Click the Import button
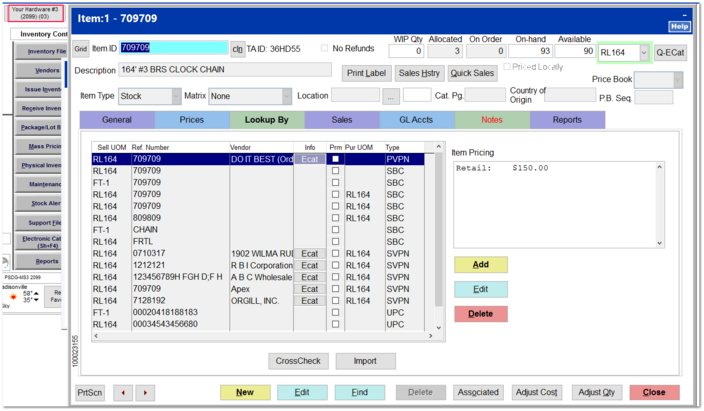 point(365,361)
